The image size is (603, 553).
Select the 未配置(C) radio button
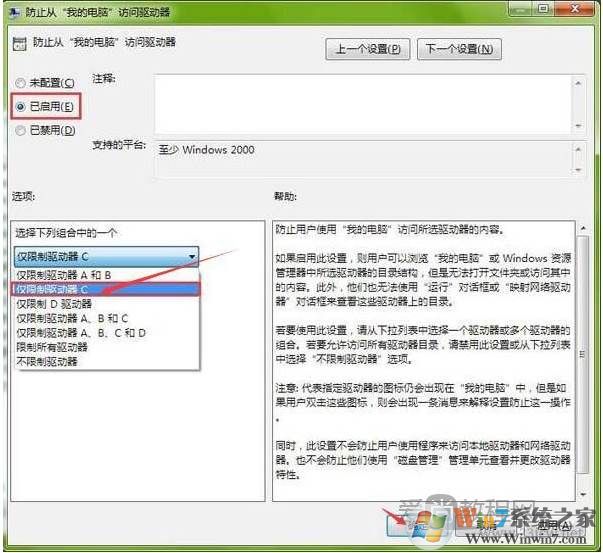click(x=20, y=83)
